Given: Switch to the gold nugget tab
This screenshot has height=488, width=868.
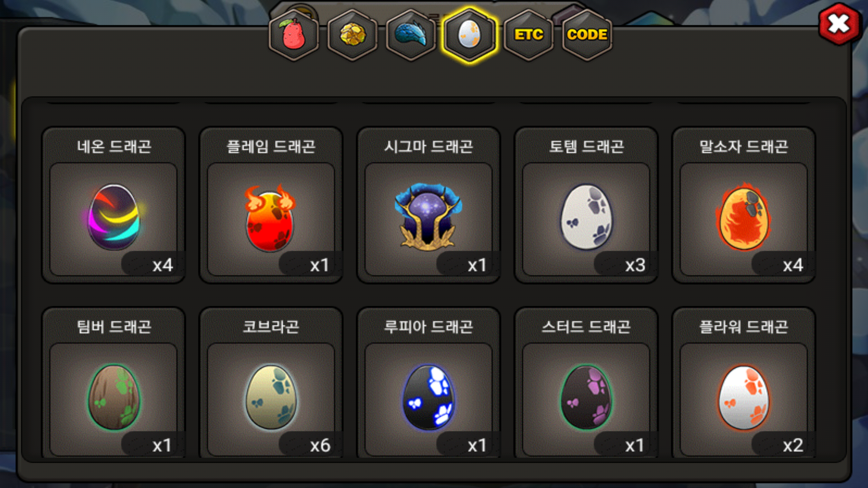Looking at the screenshot, I should 353,35.
